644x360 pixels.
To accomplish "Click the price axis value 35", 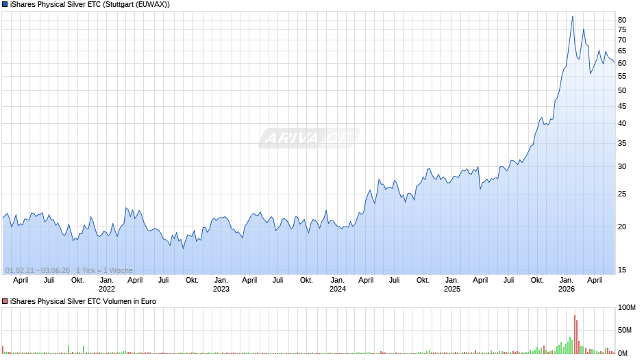I will pos(622,143).
